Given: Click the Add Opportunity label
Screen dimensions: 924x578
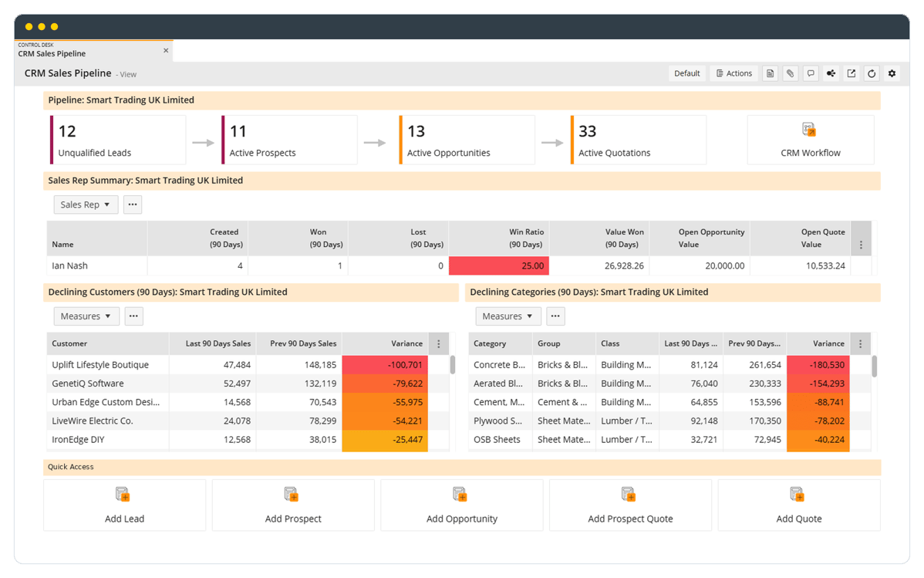Looking at the screenshot, I should pos(462,519).
